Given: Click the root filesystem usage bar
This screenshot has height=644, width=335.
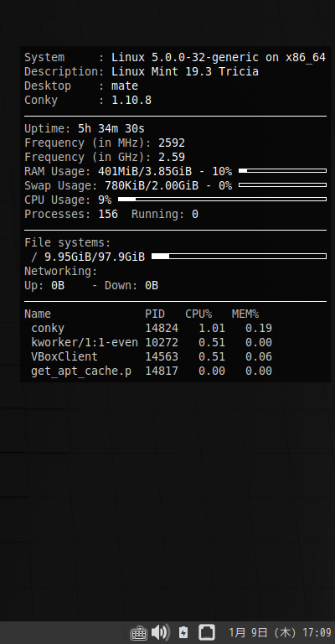Looking at the screenshot, I should coord(239,257).
